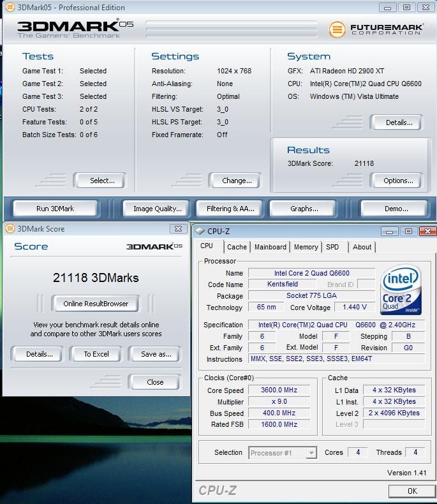Click the 3DMark Score window title icon
Viewport: 437px width, 504px height.
tap(10, 228)
